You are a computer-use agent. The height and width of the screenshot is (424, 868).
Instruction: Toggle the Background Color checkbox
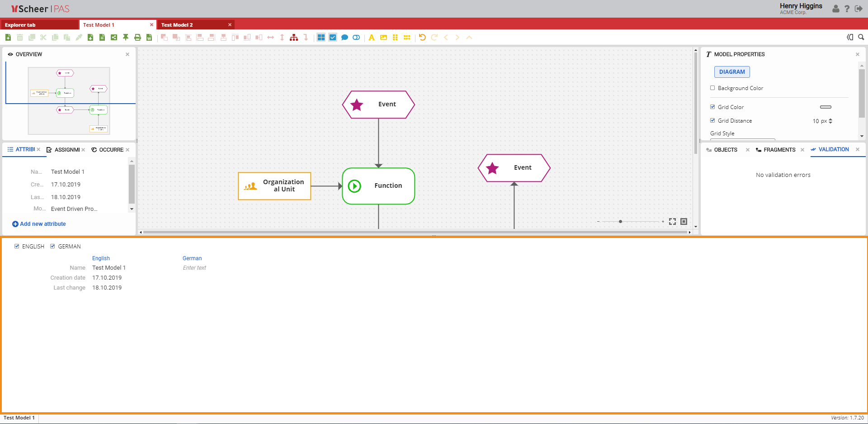click(x=712, y=88)
